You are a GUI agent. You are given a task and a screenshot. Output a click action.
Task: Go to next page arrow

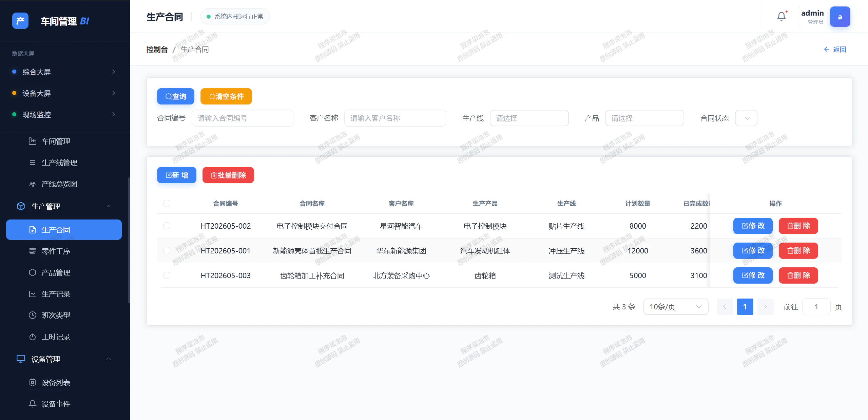click(766, 307)
